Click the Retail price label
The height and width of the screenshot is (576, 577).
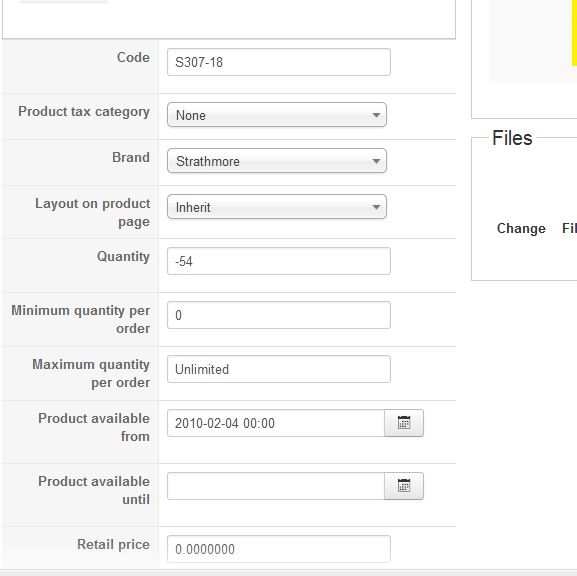click(113, 544)
